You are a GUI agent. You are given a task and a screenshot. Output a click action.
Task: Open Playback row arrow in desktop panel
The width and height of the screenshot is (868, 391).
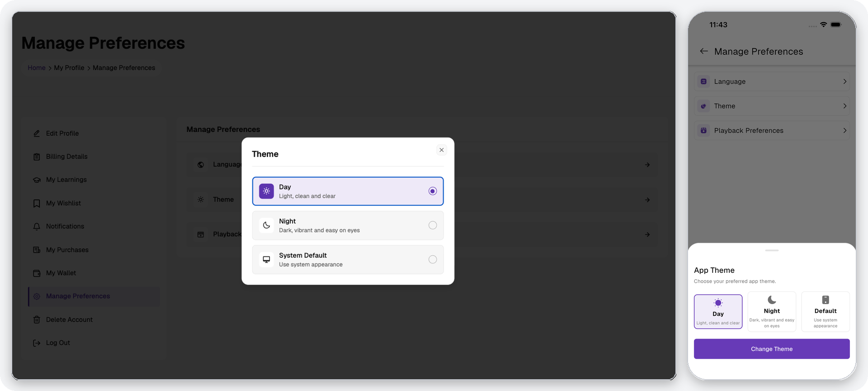pos(647,234)
